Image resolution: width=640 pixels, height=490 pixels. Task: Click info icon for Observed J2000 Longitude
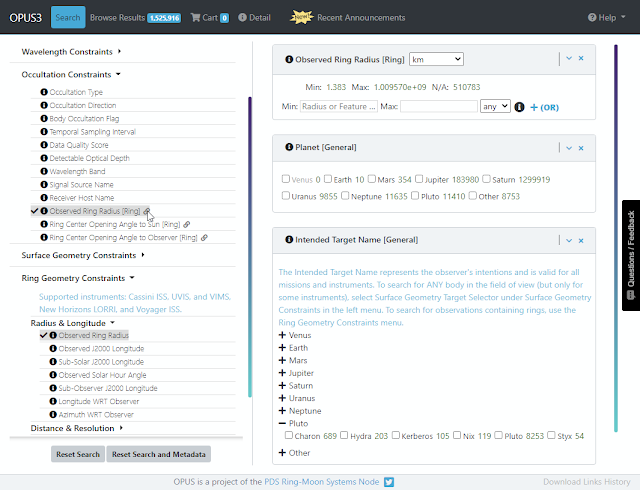pos(53,348)
